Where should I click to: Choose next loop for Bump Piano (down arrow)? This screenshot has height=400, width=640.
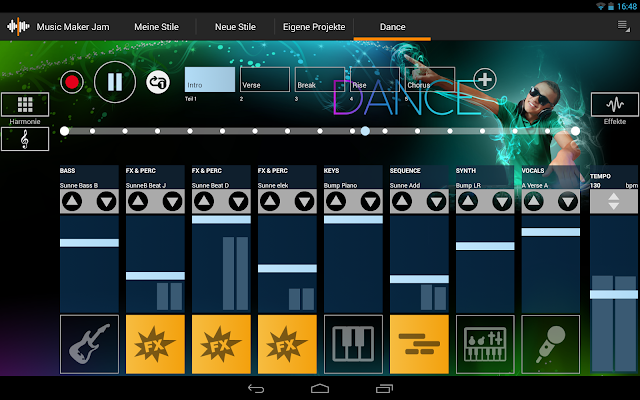(370, 201)
